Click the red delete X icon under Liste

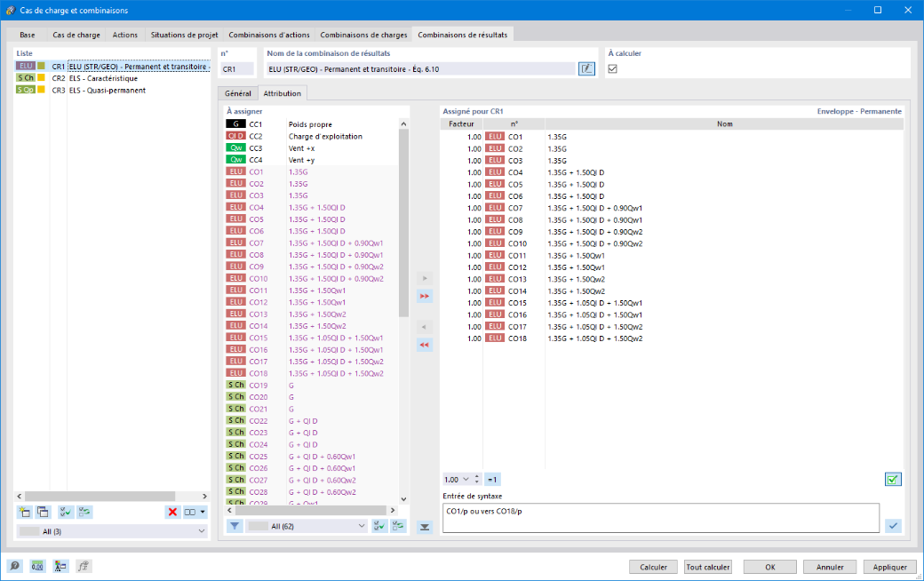tap(172, 512)
